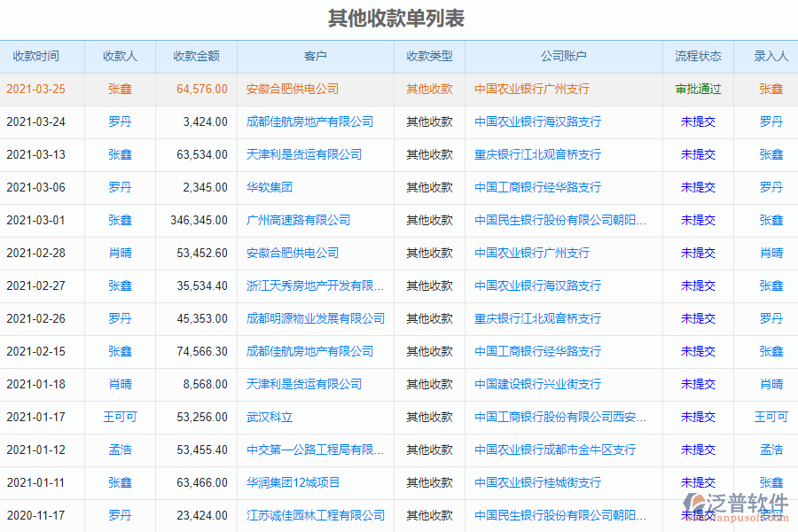Open the 审批通过 status link
Image resolution: width=798 pixels, height=532 pixels.
697,89
